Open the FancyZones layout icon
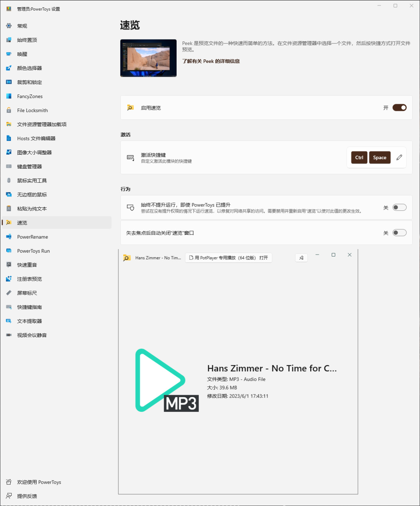Image resolution: width=420 pixels, height=506 pixels. [x=9, y=96]
